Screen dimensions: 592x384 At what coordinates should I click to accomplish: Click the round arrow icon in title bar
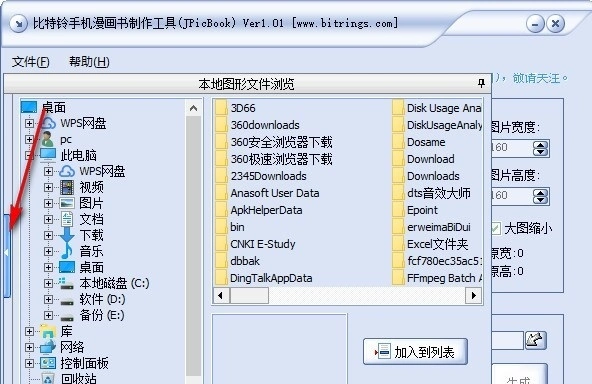pos(18,24)
